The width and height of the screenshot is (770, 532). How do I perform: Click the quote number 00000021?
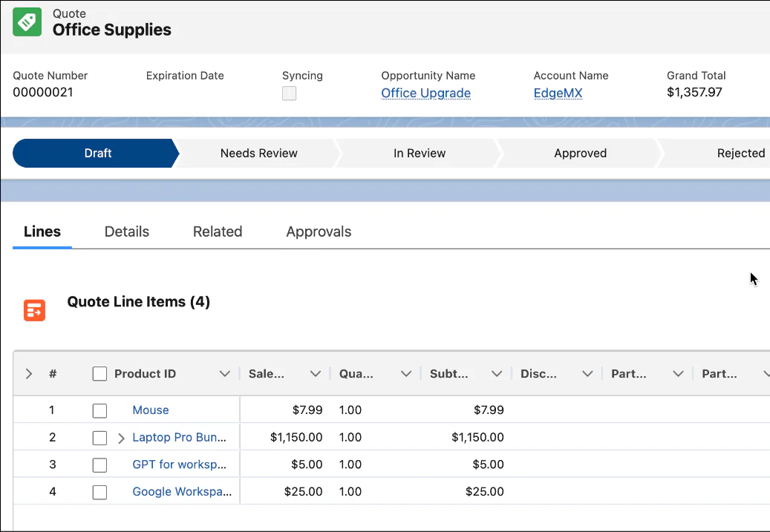coord(43,92)
